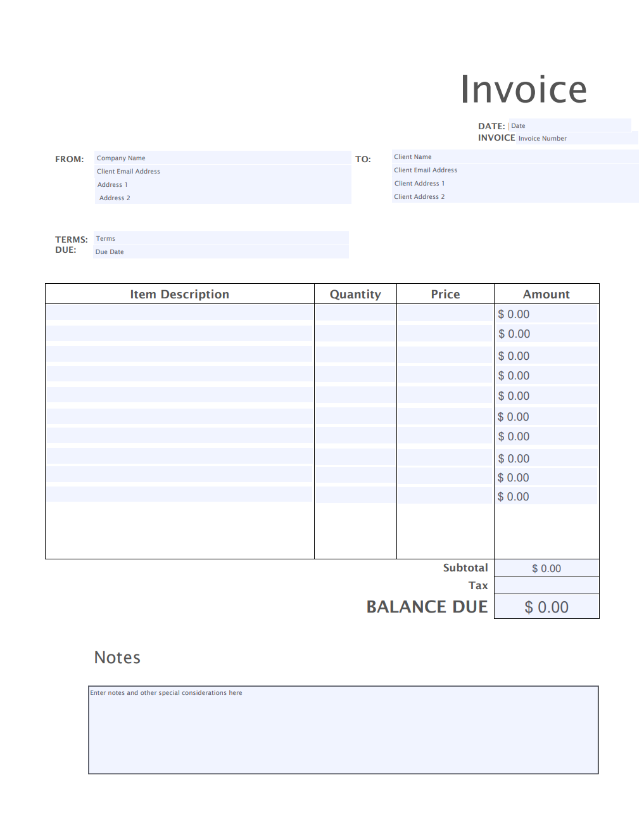Click the Client Address 2 field
Viewport: 644px width, 821px height.
[515, 196]
